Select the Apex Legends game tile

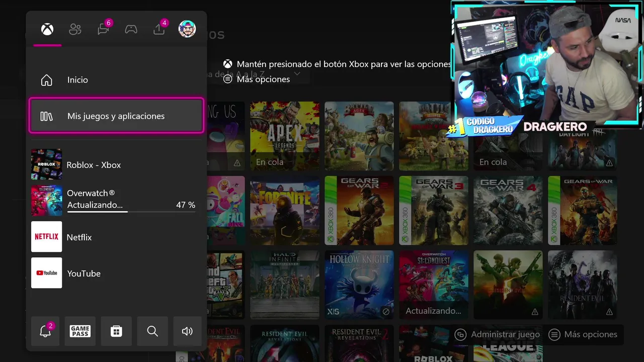pyautogui.click(x=285, y=136)
